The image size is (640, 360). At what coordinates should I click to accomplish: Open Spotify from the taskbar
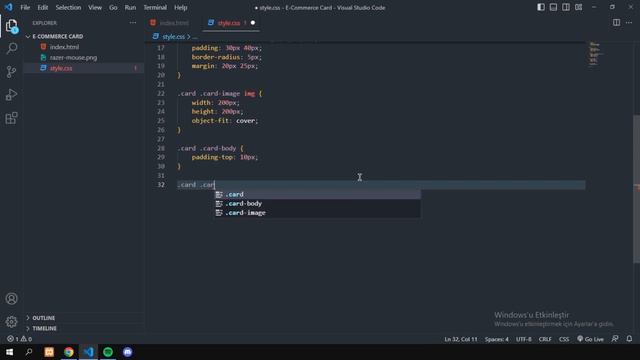[108, 352]
